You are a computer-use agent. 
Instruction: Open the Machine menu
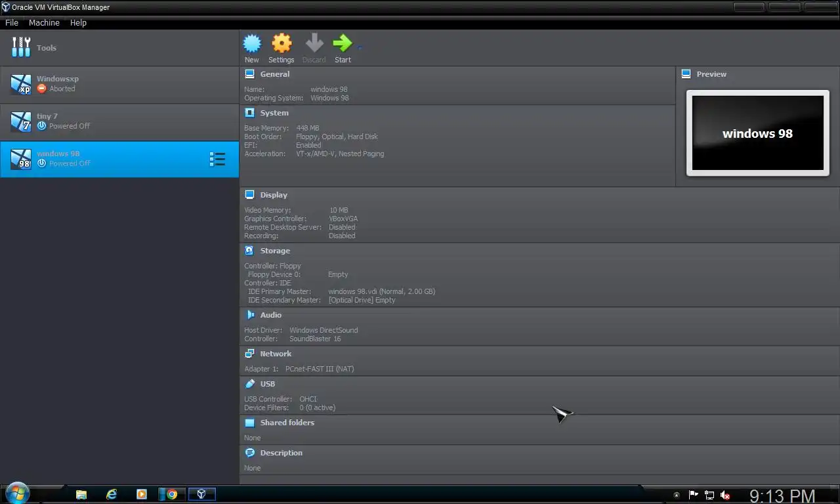click(44, 22)
